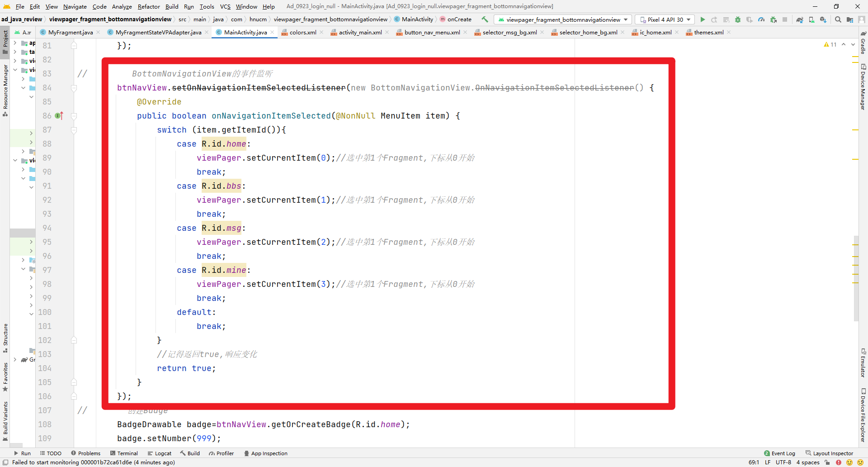The image size is (868, 467).
Task: Open AVD Manager device icon
Action: (x=811, y=19)
